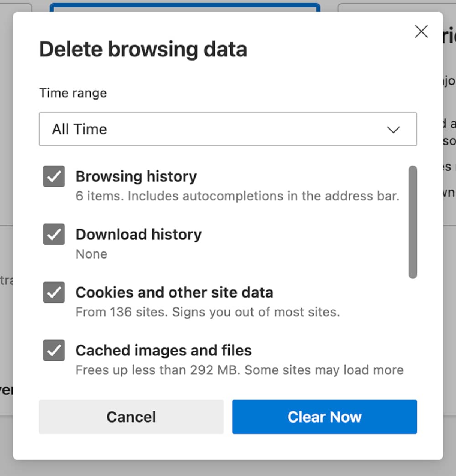Click Clear Now to delete data
Image resolution: width=456 pixels, height=476 pixels.
coord(324,417)
